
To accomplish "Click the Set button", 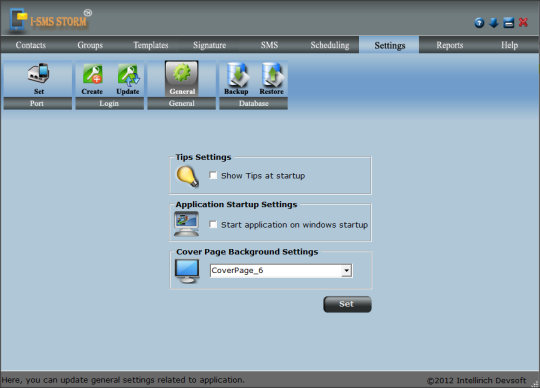I will click(x=347, y=304).
